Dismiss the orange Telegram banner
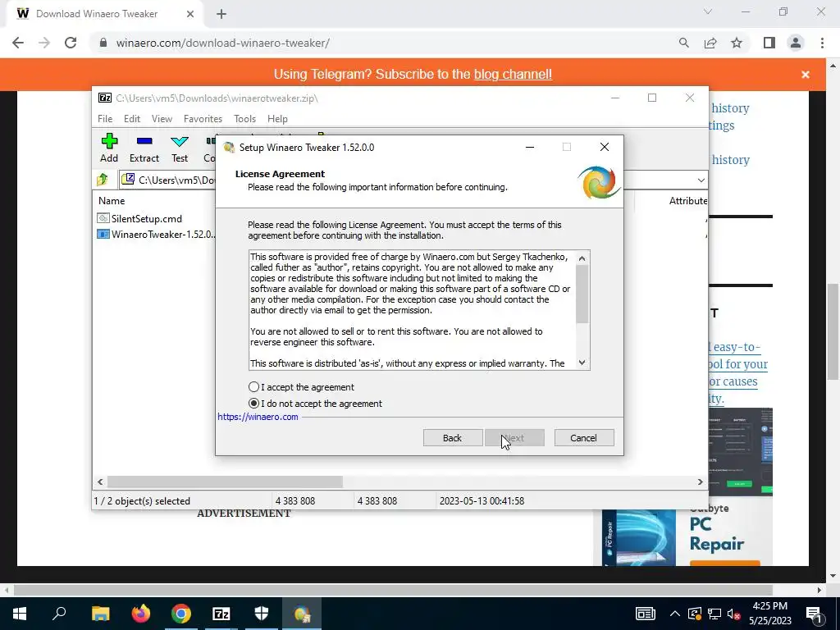840x630 pixels. click(806, 75)
